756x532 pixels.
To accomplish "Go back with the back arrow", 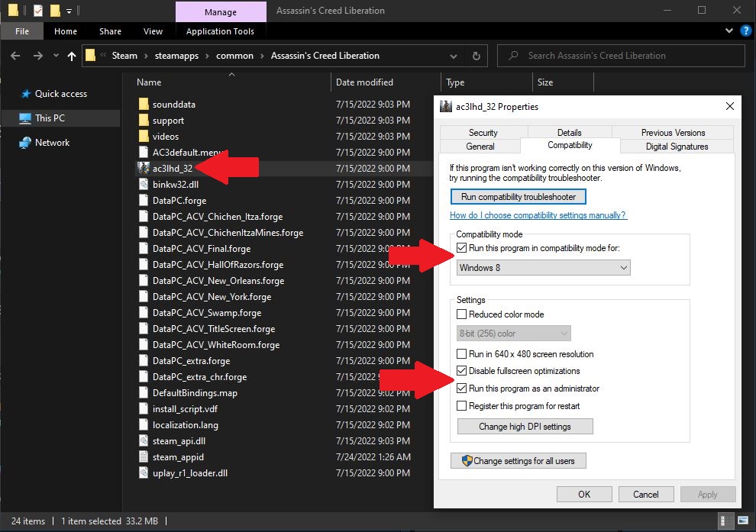I will pos(15,56).
